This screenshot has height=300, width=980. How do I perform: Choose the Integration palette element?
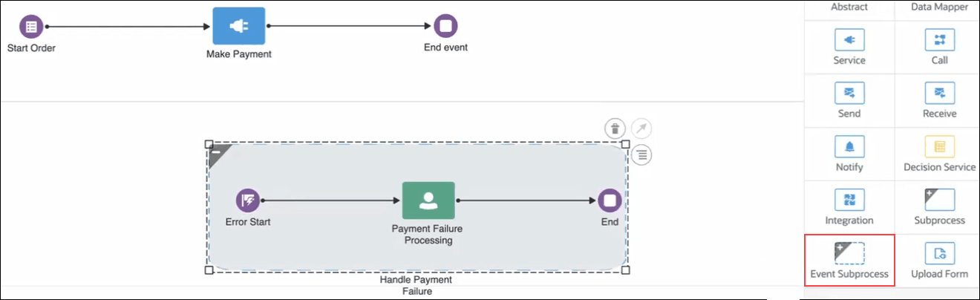[849, 200]
